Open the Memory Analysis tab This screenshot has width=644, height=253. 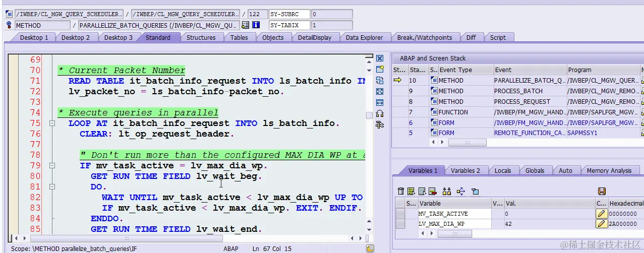click(609, 170)
